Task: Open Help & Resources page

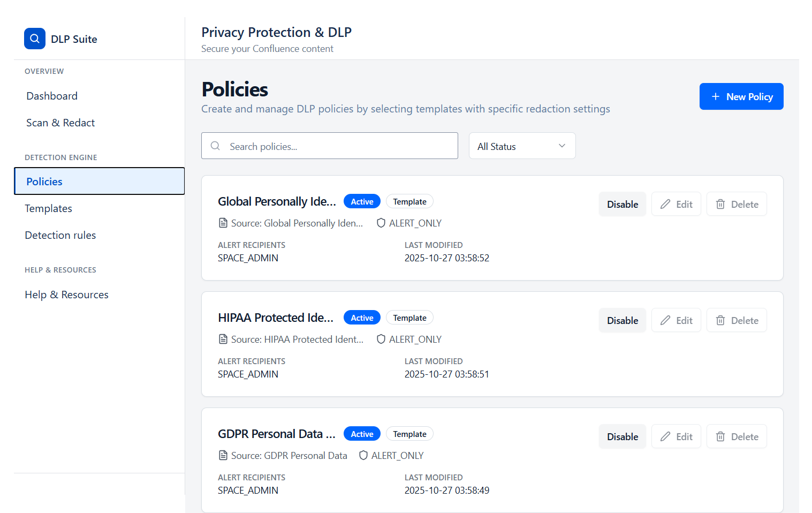Action: tap(66, 295)
